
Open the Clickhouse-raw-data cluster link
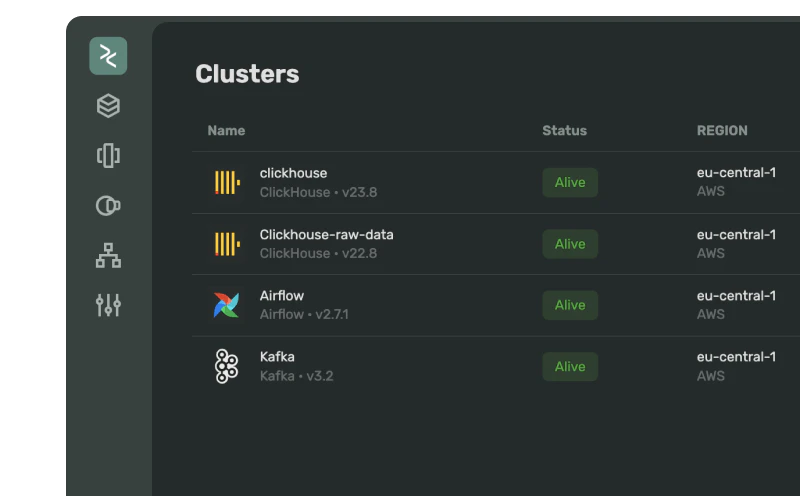coord(326,235)
